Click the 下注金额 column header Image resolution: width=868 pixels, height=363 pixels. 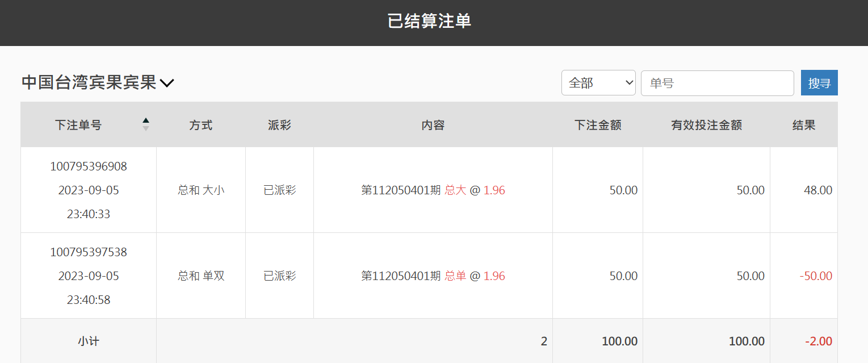[x=598, y=125]
